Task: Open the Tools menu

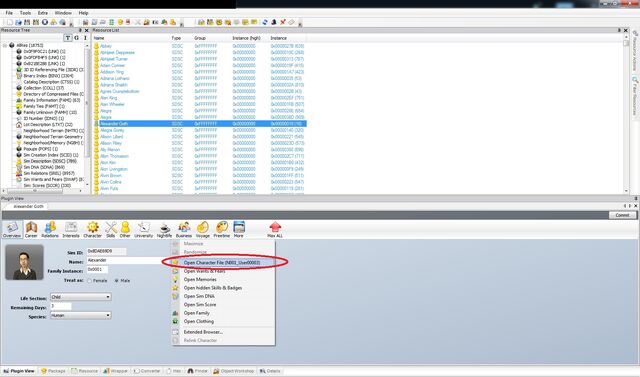Action: coord(25,13)
